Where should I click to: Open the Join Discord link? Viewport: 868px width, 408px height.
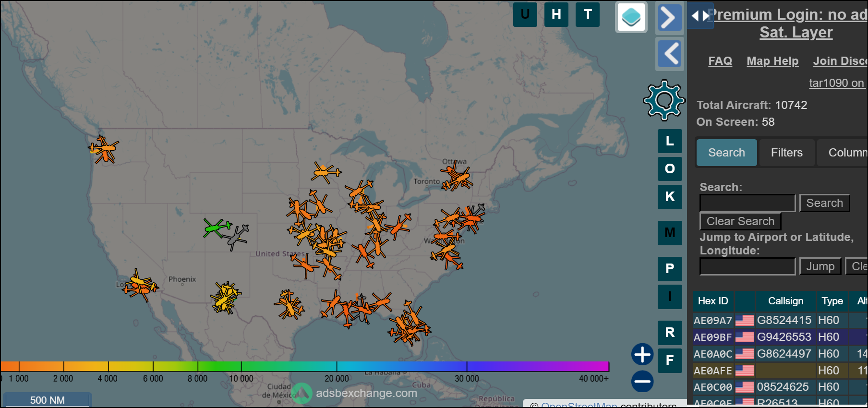click(840, 61)
